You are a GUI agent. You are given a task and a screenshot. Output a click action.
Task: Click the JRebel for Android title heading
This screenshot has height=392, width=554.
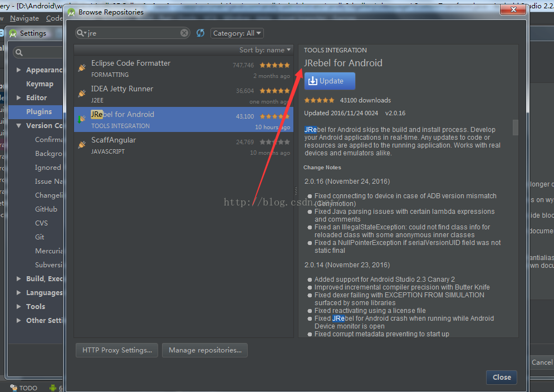pyautogui.click(x=343, y=63)
